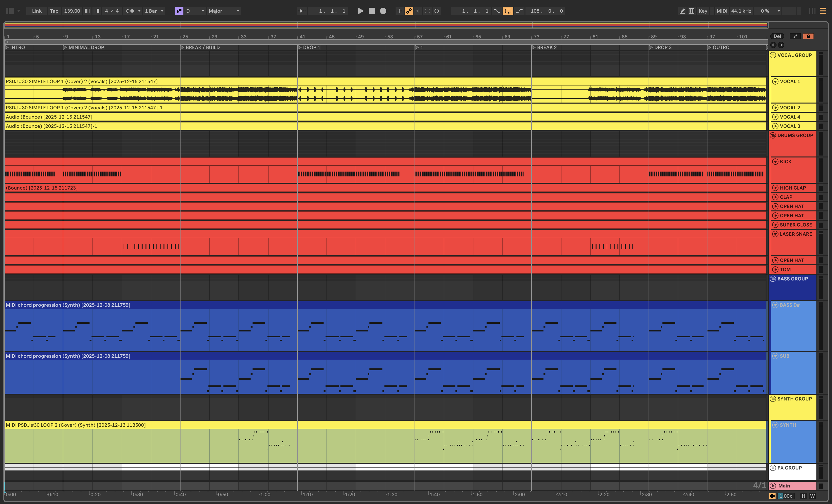
Task: Click the Arrangement Record button
Action: (x=383, y=11)
